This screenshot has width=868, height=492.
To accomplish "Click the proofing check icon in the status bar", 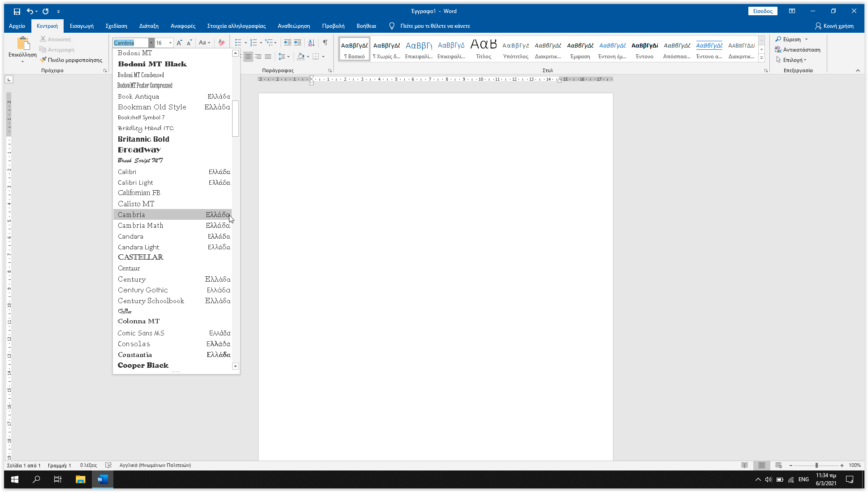I will coord(108,465).
